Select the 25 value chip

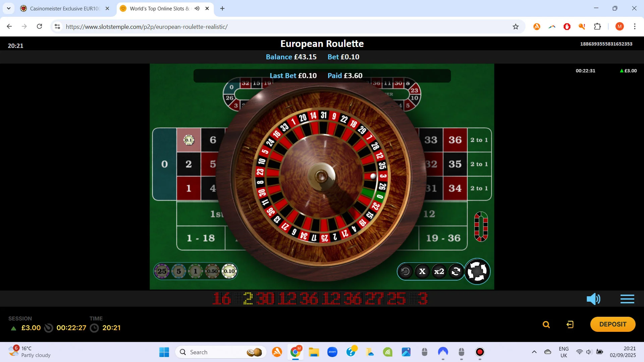(x=162, y=271)
